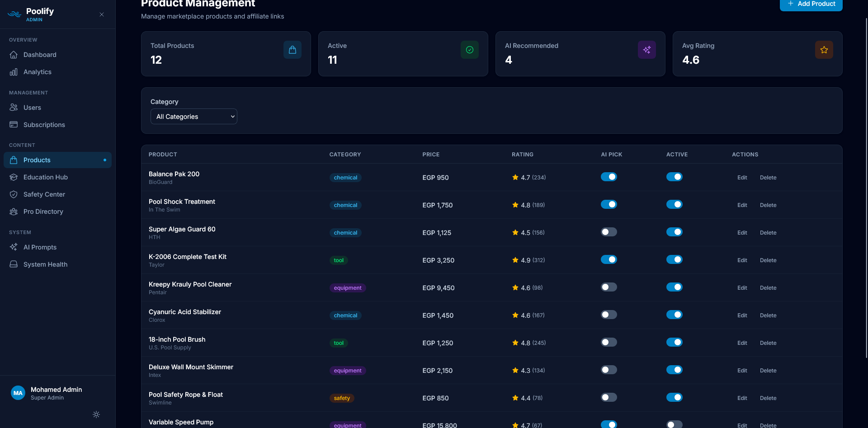
Task: Click the Total Products bag icon
Action: pos(292,50)
